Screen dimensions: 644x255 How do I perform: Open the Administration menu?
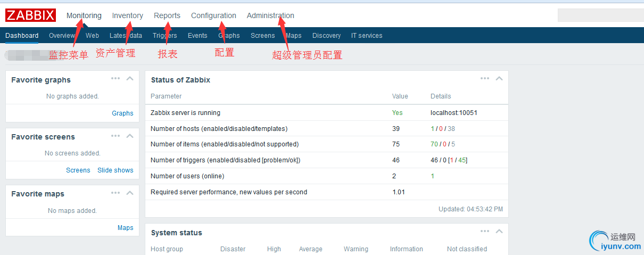coord(270,15)
